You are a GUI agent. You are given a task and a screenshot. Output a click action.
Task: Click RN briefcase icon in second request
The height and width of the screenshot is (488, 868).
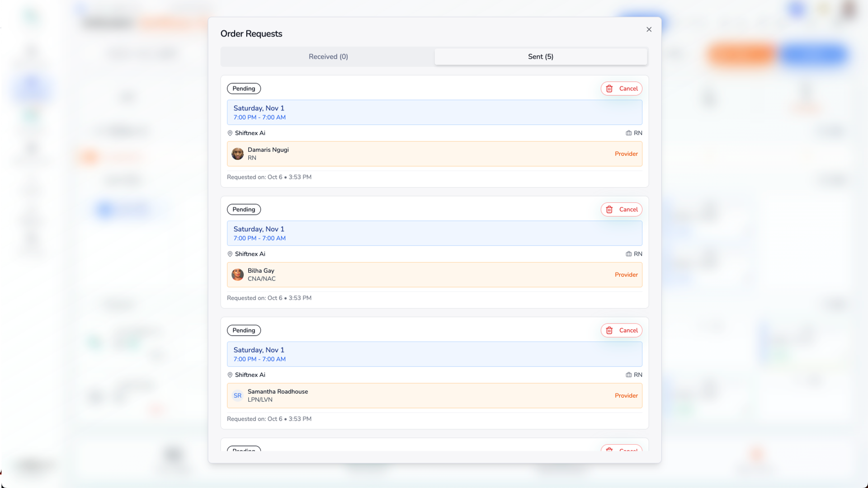(628, 254)
